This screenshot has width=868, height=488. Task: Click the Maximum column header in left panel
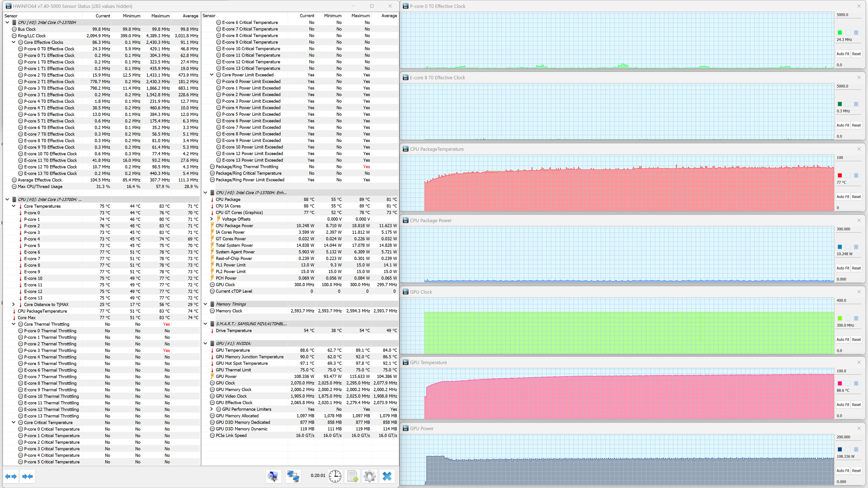point(160,16)
